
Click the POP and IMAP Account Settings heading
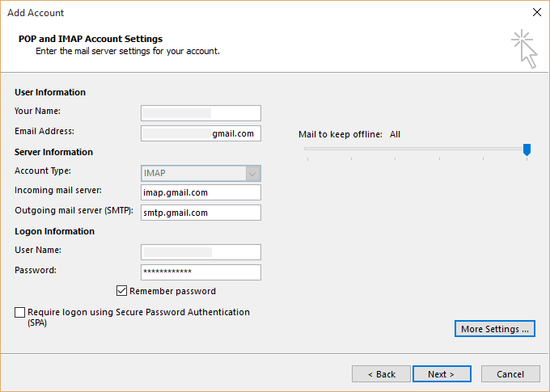(x=91, y=39)
